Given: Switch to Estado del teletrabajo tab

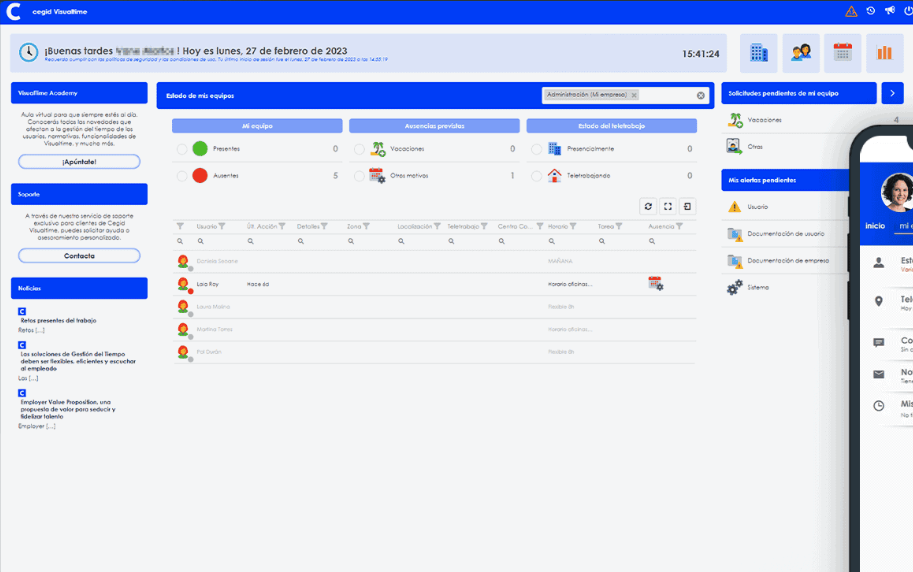Looking at the screenshot, I should tap(611, 126).
